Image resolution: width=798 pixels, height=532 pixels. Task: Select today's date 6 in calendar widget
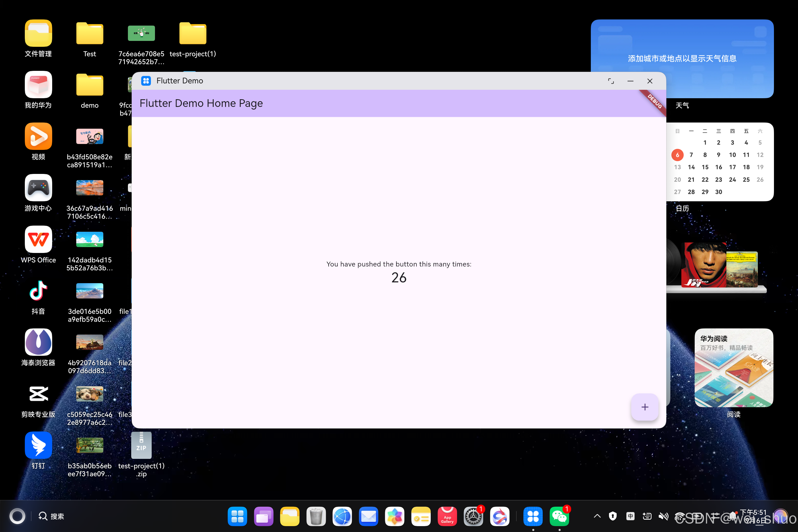[677, 155]
